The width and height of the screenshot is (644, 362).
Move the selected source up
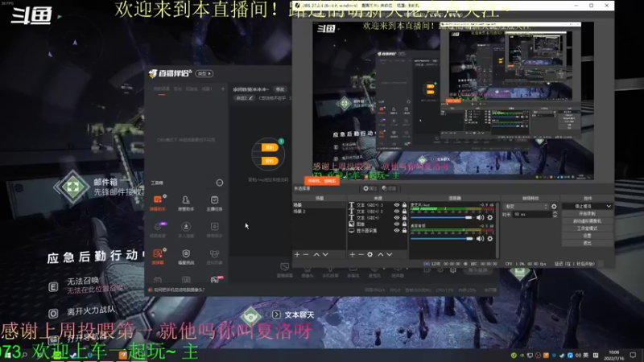coord(380,254)
